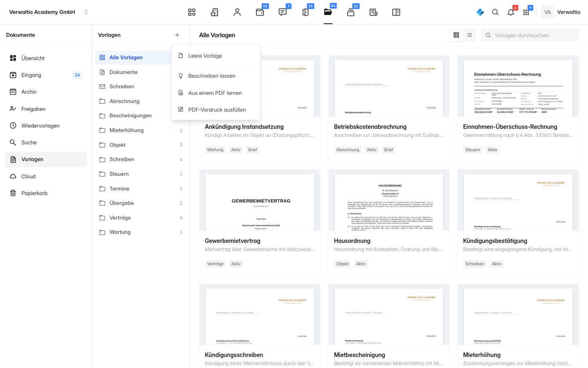Viewport: 588px width, 368px height.
Task: Open Freigaben in the sidebar
Action: pos(46,109)
